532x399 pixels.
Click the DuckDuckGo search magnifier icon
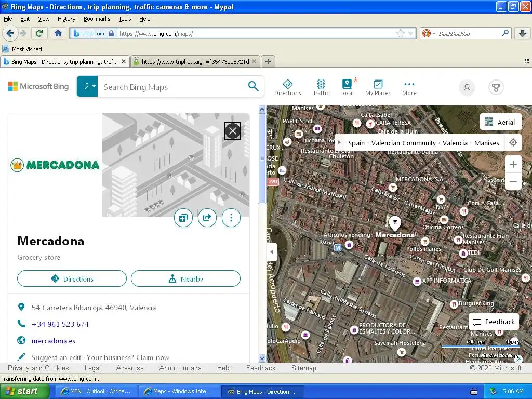click(505, 33)
